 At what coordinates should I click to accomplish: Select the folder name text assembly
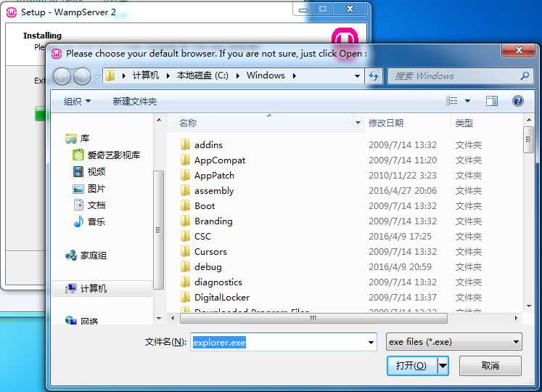tap(214, 191)
